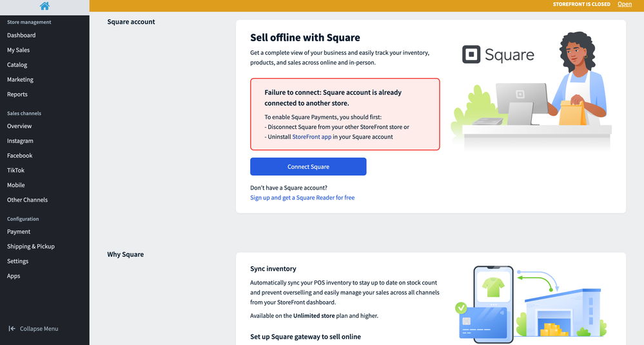This screenshot has height=345, width=644.
Task: Select the TikTok sales channel
Action: point(15,171)
